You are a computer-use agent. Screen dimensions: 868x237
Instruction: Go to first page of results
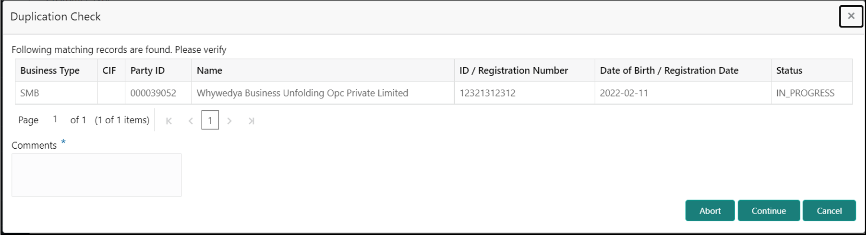(x=169, y=121)
